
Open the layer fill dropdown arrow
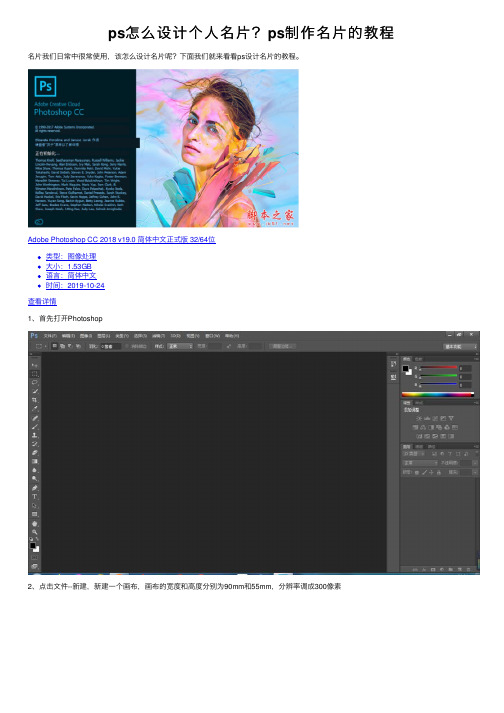pos(475,472)
